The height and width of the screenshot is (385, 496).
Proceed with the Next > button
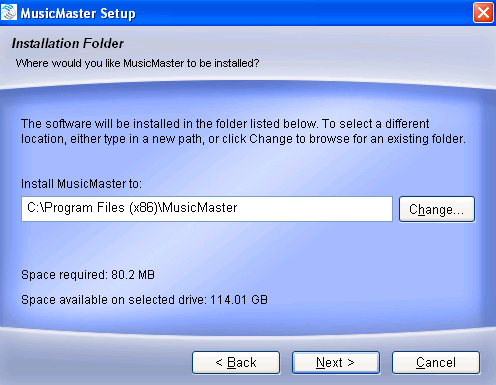point(336,362)
